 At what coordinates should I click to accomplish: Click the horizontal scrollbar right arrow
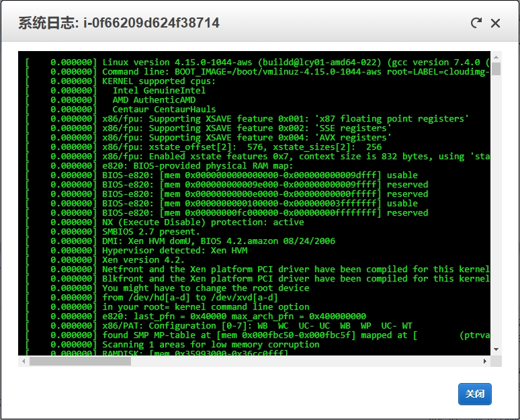pos(486,361)
